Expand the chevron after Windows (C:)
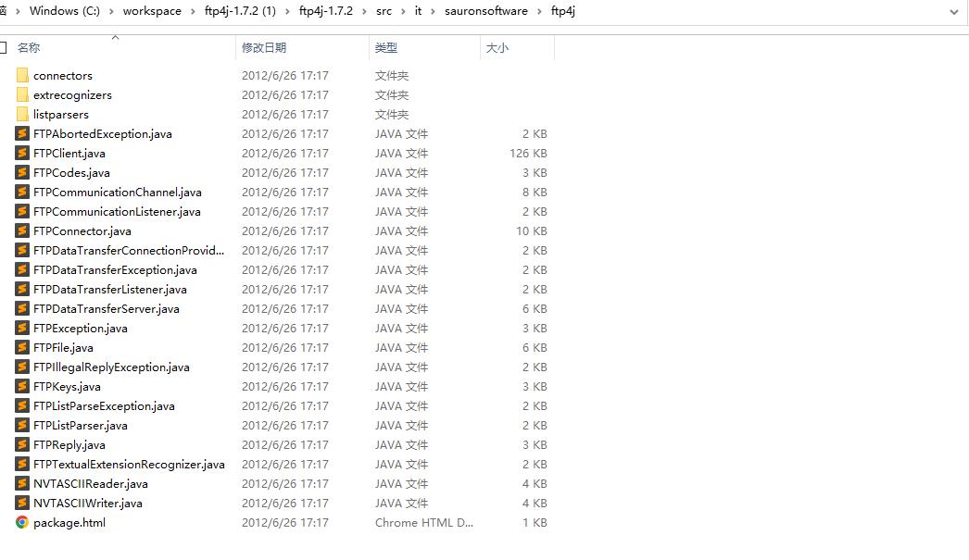 [111, 11]
